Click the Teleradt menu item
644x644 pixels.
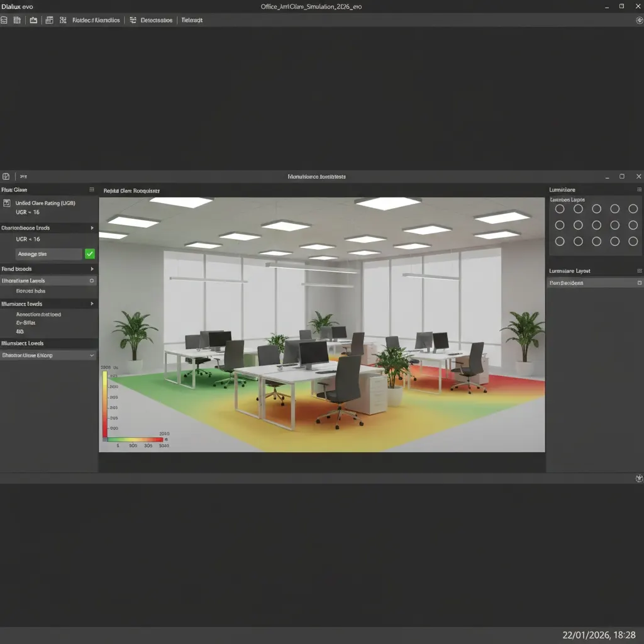coord(192,19)
